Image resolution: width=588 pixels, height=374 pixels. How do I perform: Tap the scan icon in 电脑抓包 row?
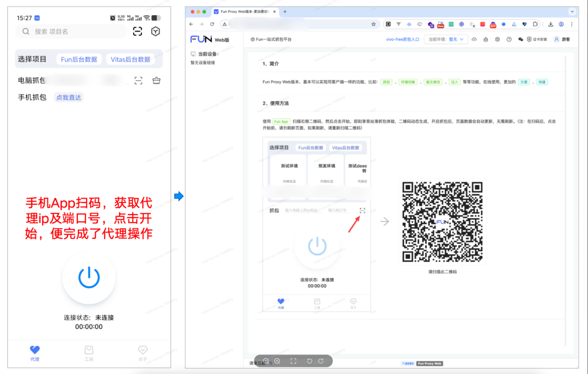pos(138,81)
